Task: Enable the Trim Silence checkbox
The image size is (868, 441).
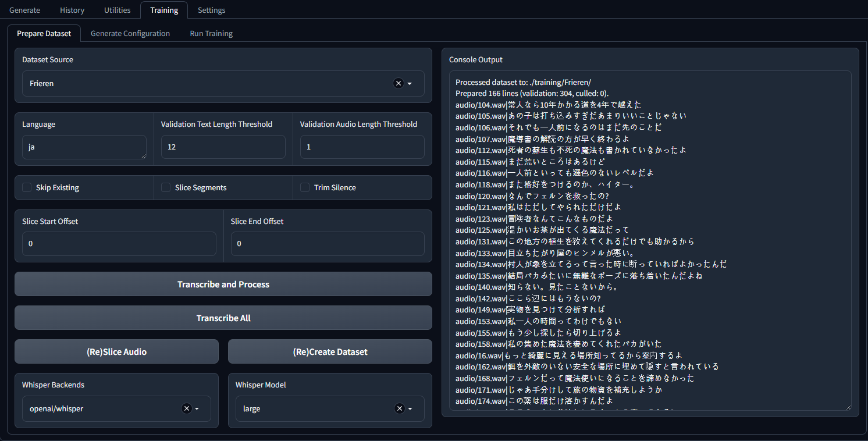Action: (305, 187)
